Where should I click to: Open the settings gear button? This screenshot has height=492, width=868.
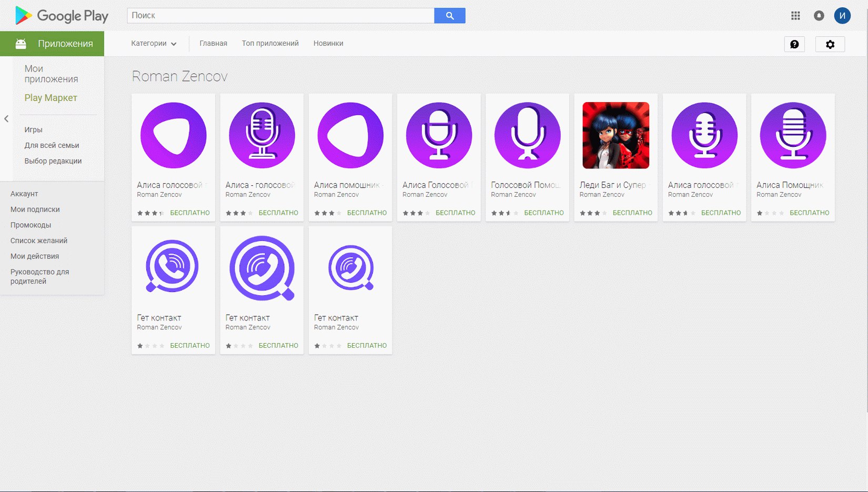(830, 44)
